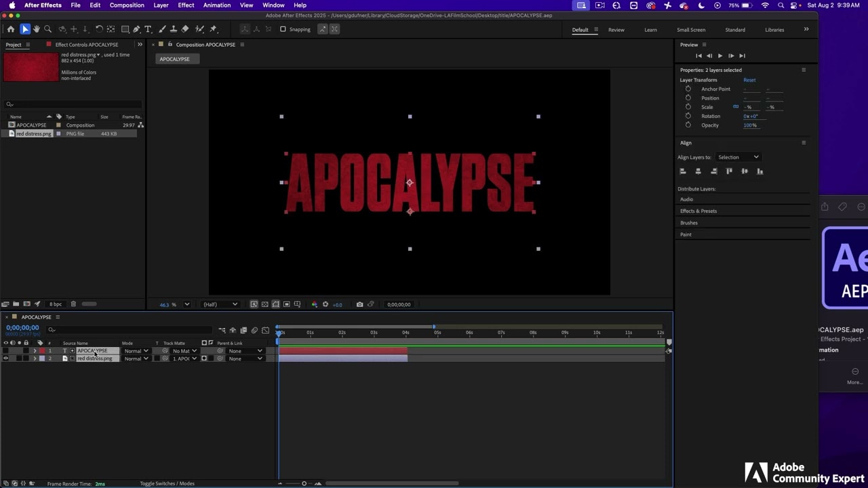Viewport: 868px width, 488px height.
Task: Switch to Effect Controls APOCALYPSE tab
Action: (87, 45)
